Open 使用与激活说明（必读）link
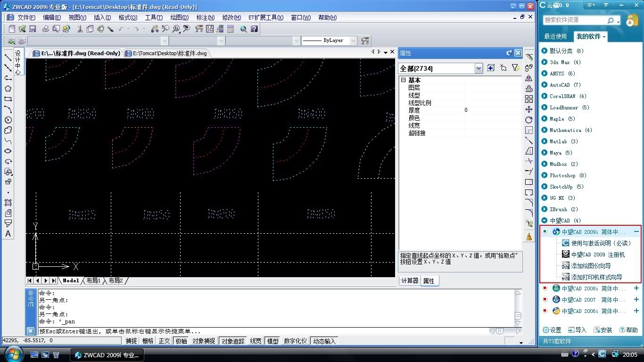This screenshot has width=644, height=362. 601,243
